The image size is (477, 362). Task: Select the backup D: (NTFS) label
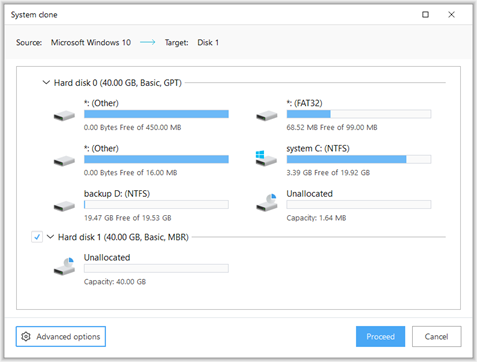point(117,194)
